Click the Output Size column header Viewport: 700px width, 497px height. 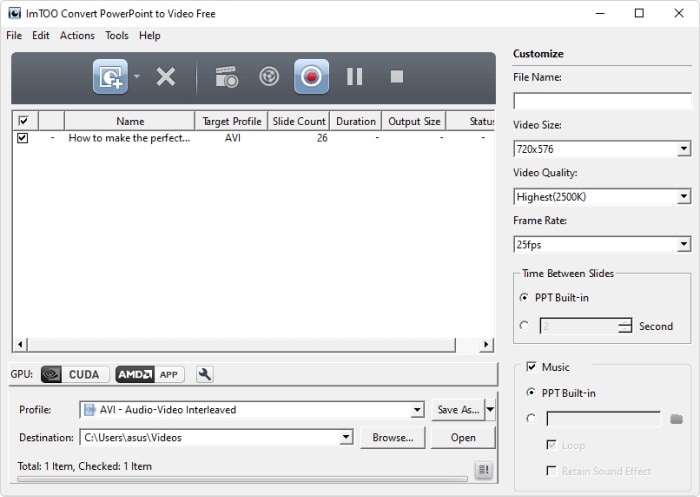click(414, 121)
